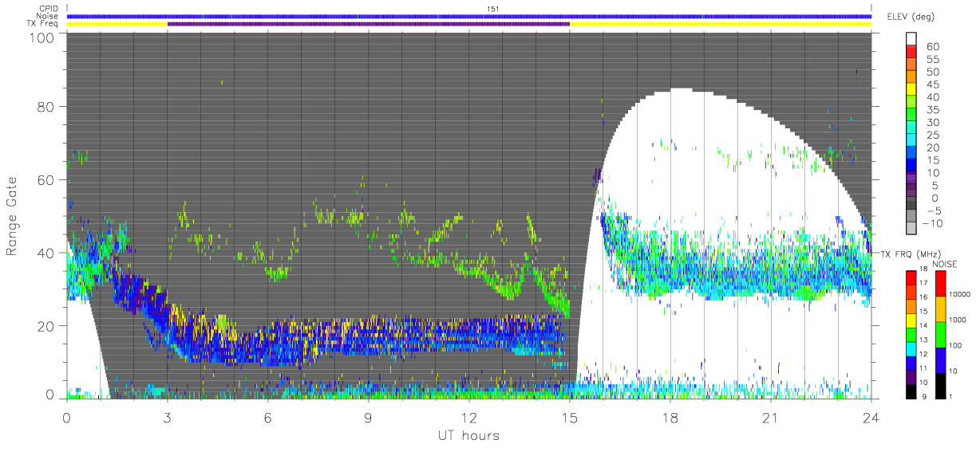Click the ELEV (deg) color bar title
Image resolution: width=980 pixels, height=452 pixels.
click(911, 17)
